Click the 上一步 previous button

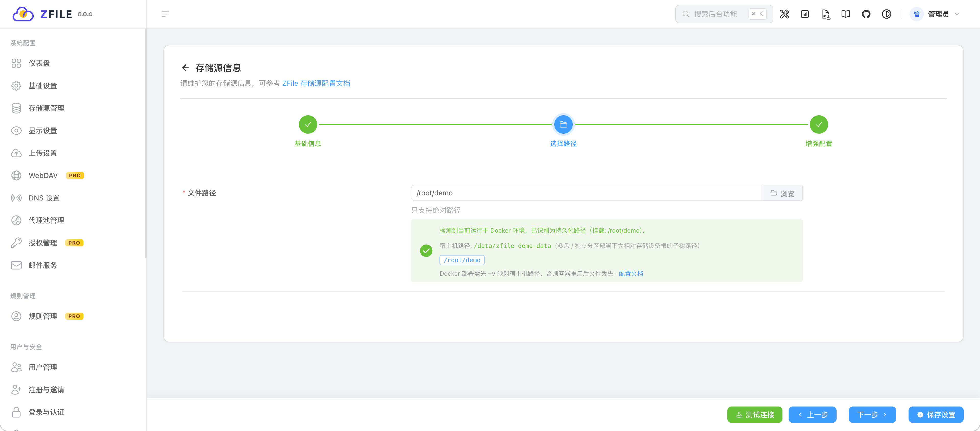(812, 414)
